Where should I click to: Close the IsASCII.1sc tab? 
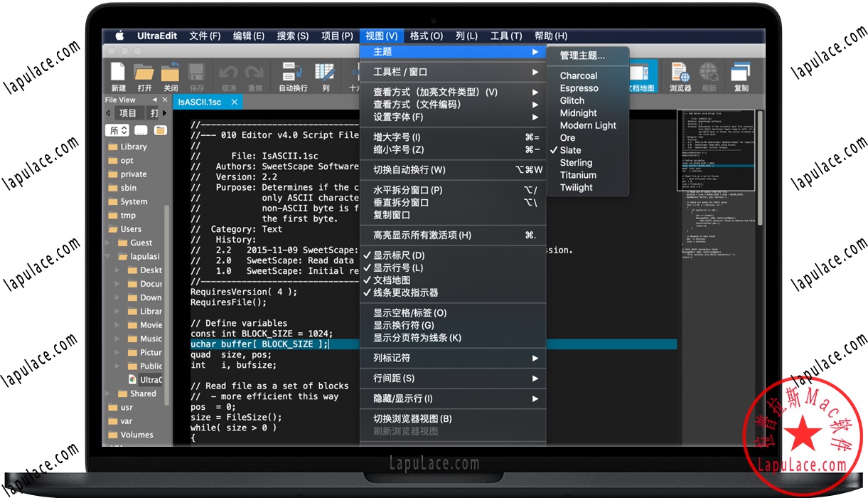tap(233, 102)
